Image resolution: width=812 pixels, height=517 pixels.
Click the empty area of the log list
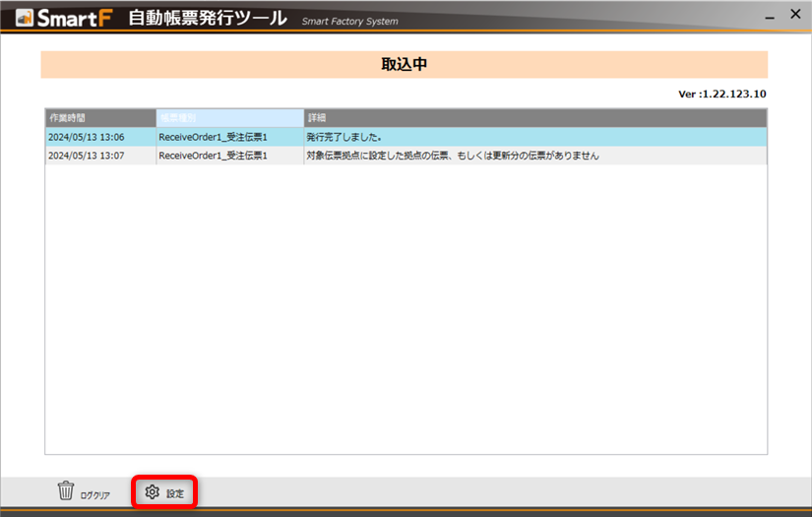tap(406, 315)
